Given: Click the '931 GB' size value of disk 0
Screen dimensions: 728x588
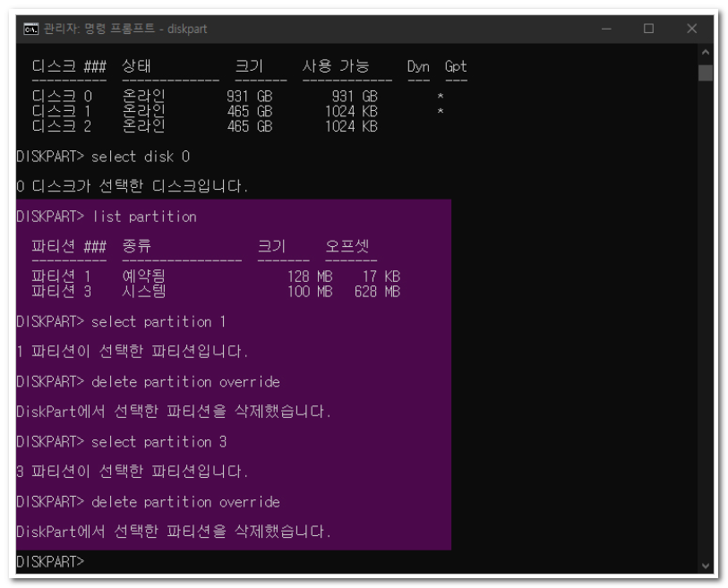Looking at the screenshot, I should pyautogui.click(x=249, y=96).
